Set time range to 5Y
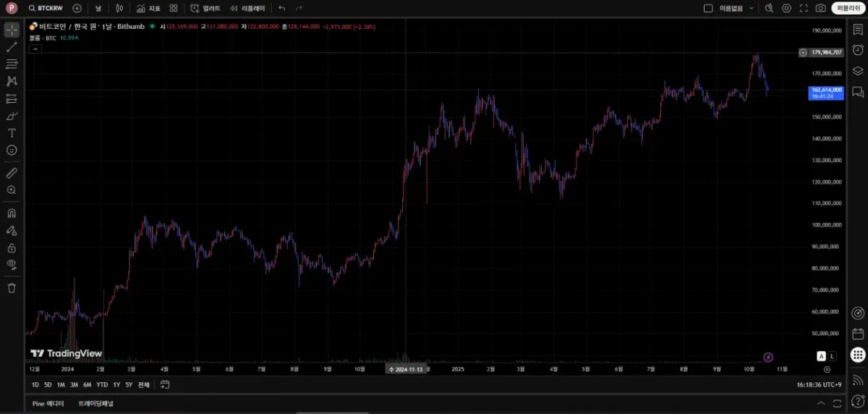868x414 pixels. [x=129, y=384]
